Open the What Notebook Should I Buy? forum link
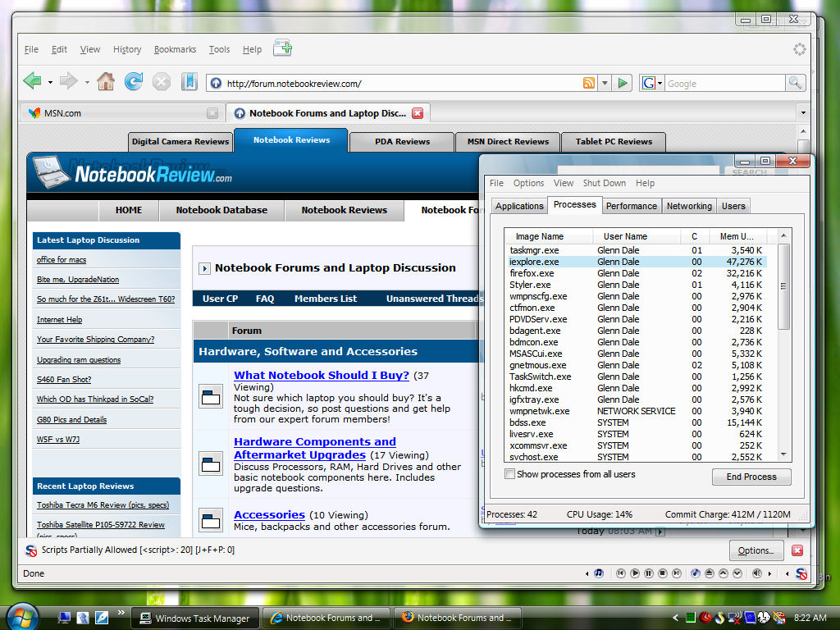Image resolution: width=840 pixels, height=630 pixels. [322, 375]
